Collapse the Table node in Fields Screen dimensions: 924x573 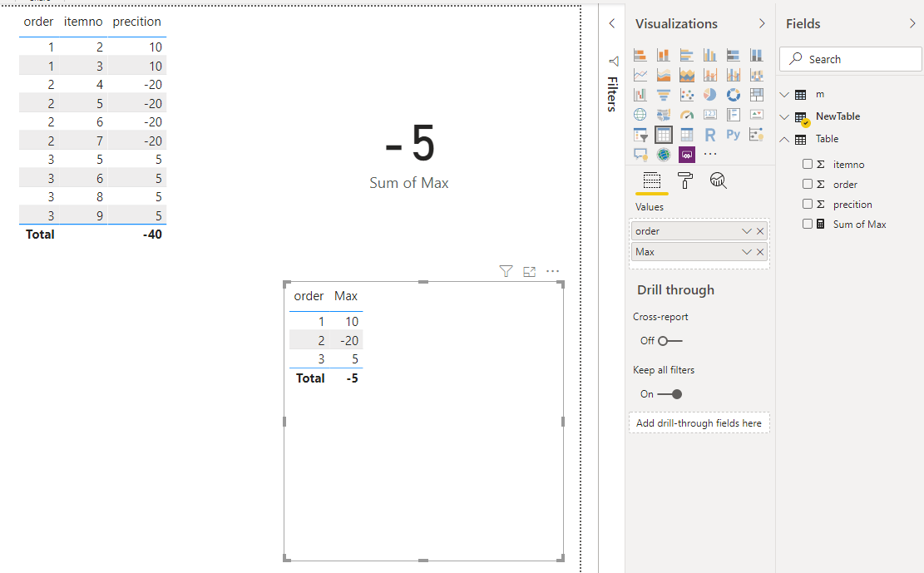(x=784, y=139)
